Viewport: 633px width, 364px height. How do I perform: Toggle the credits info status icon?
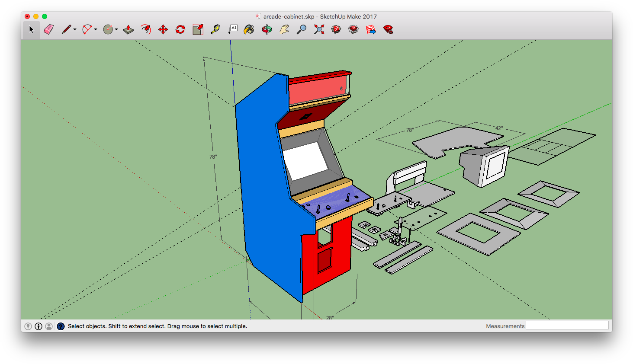click(x=39, y=326)
